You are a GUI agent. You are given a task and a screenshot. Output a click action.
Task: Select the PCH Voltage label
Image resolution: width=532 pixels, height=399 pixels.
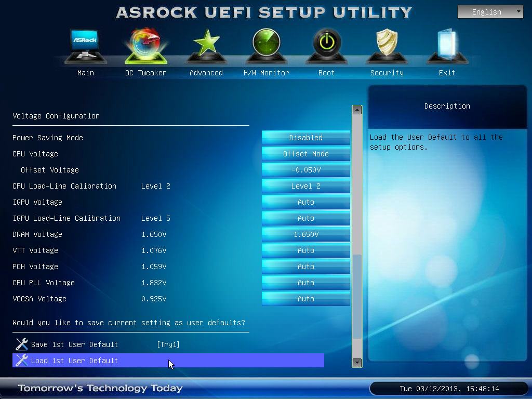[35, 267]
